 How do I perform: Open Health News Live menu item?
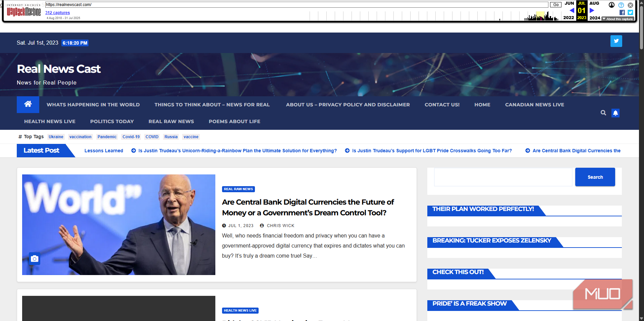click(50, 121)
